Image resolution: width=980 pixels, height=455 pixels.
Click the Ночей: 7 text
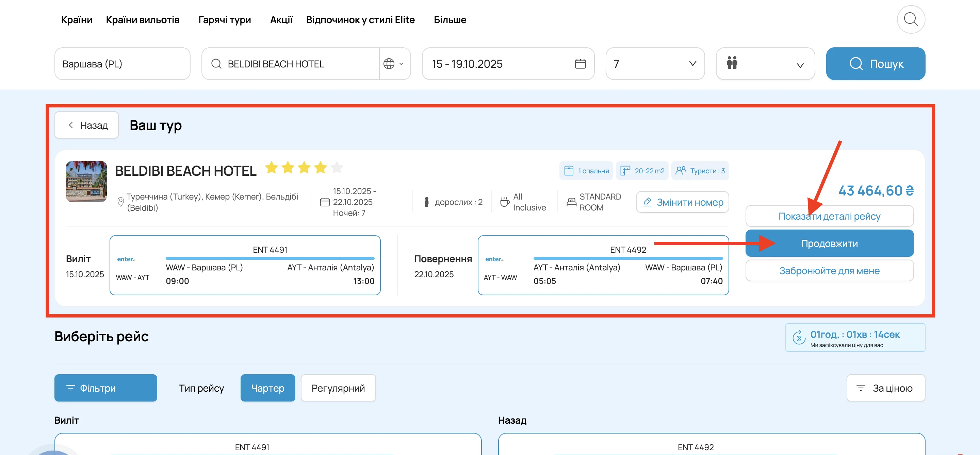pyautogui.click(x=349, y=213)
